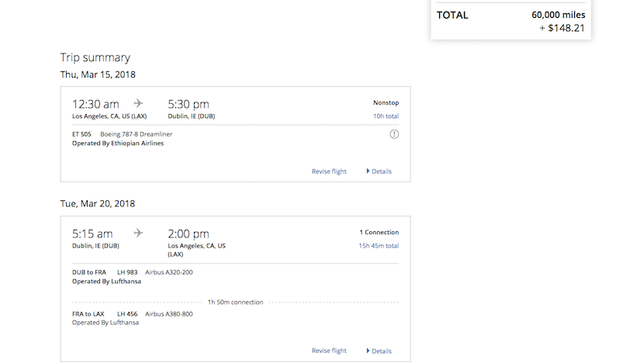Click the Trip summary heading
This screenshot has height=363, width=644.
click(x=95, y=57)
